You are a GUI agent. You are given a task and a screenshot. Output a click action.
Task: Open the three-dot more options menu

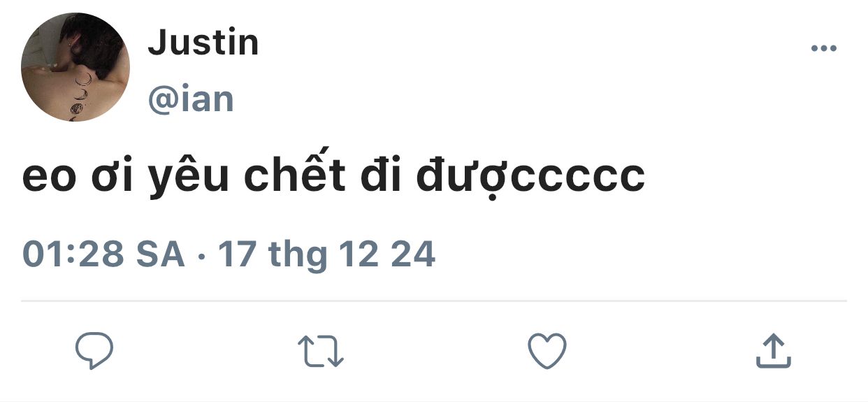click(x=823, y=48)
